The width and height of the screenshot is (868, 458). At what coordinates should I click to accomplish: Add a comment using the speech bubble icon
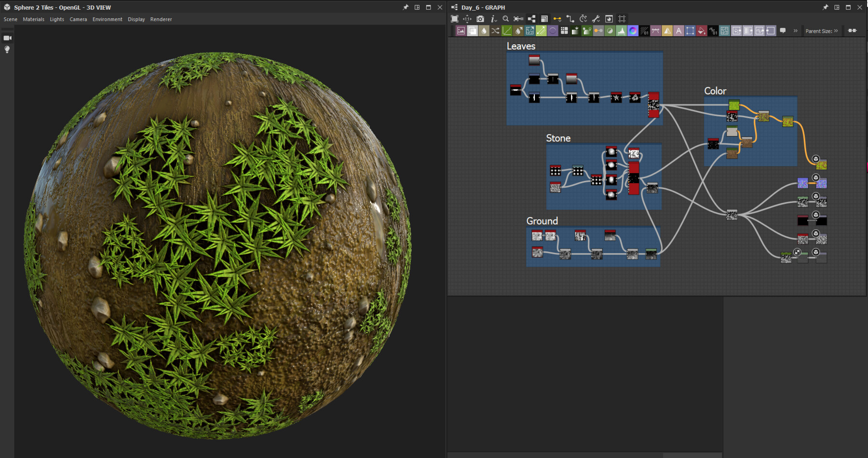(784, 31)
